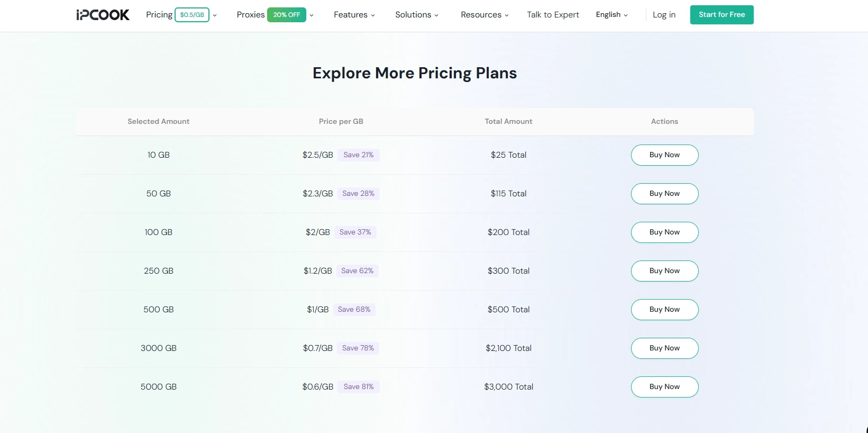This screenshot has width=868, height=433.
Task: Click the $0.5/GB price badge next to Pricing
Action: click(x=193, y=15)
